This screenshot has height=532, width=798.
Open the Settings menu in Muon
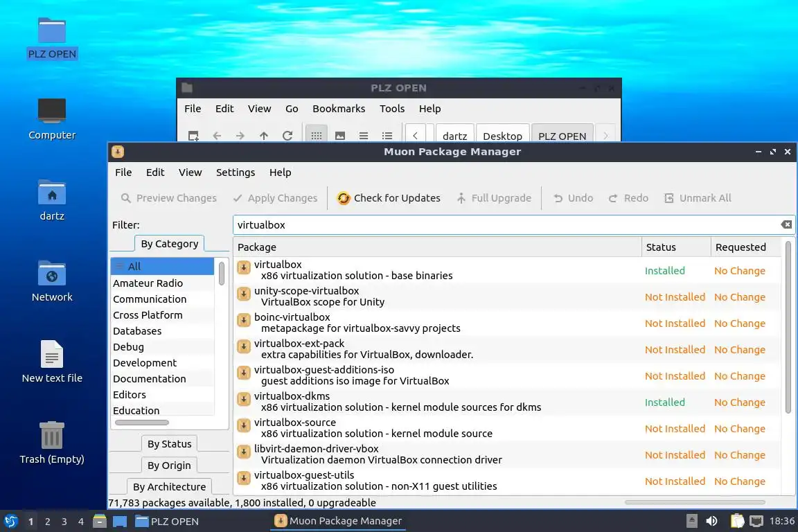click(x=236, y=172)
